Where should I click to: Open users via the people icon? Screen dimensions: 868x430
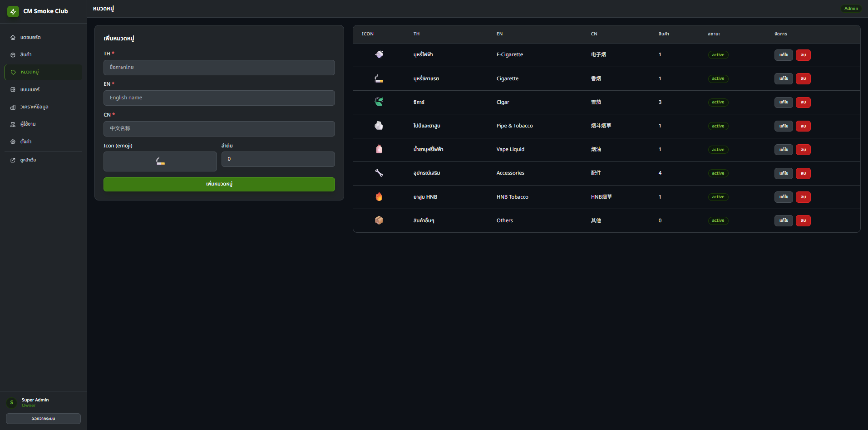pos(13,124)
